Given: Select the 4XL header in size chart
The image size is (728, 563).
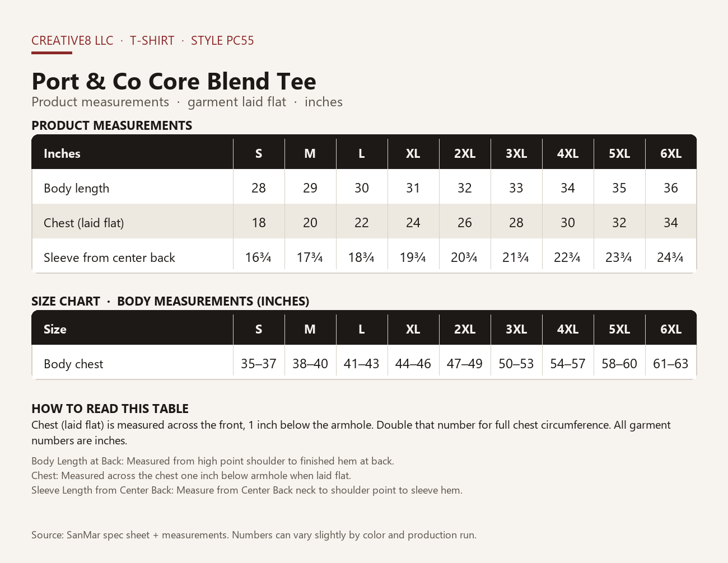Looking at the screenshot, I should click(568, 329).
